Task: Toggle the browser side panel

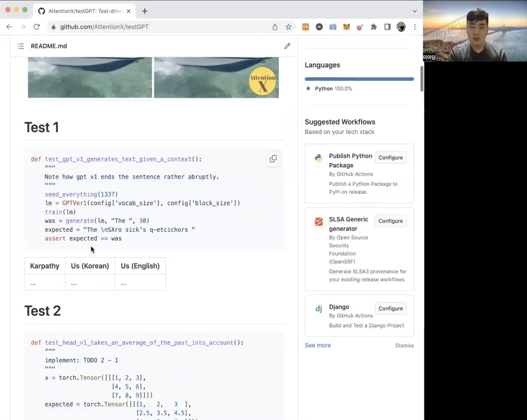Action: (x=387, y=27)
